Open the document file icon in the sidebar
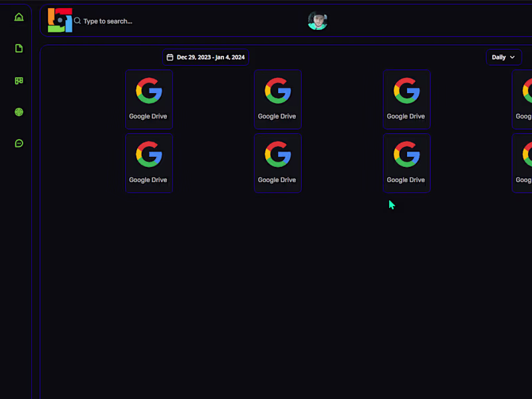Image resolution: width=532 pixels, height=399 pixels. (x=19, y=48)
